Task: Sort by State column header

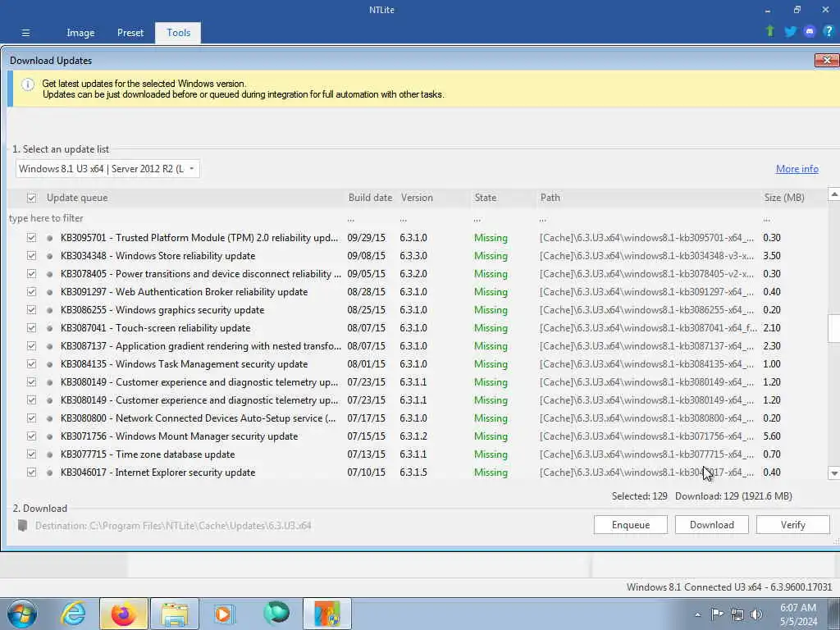Action: [x=486, y=198]
